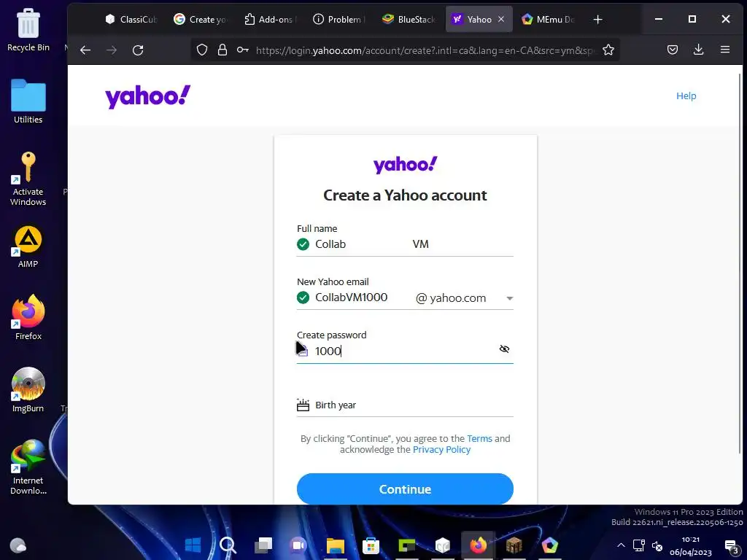
Task: Select the ImgBurn desktop shortcut
Action: 28,390
